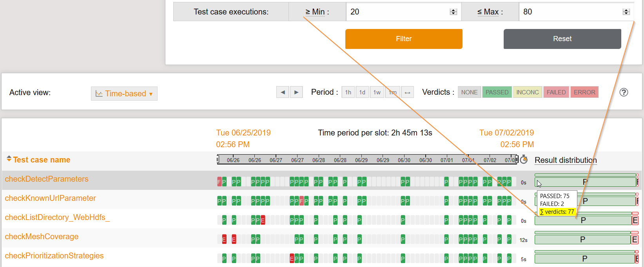The width and height of the screenshot is (644, 267).
Task: Click the Max field spinner arrows
Action: coord(626,12)
